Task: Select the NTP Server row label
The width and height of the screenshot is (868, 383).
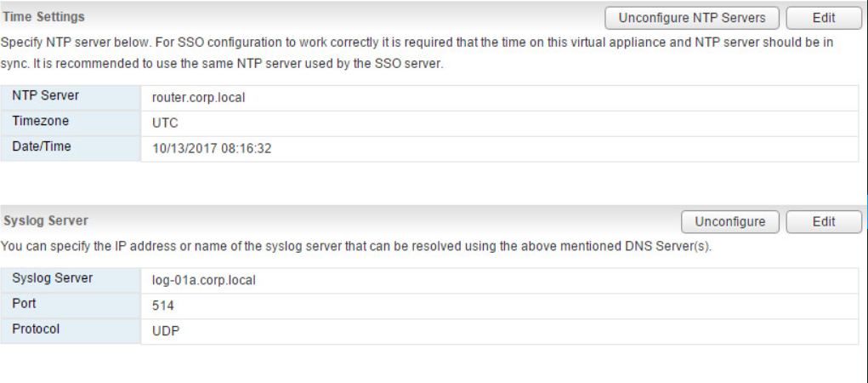Action: [46, 96]
